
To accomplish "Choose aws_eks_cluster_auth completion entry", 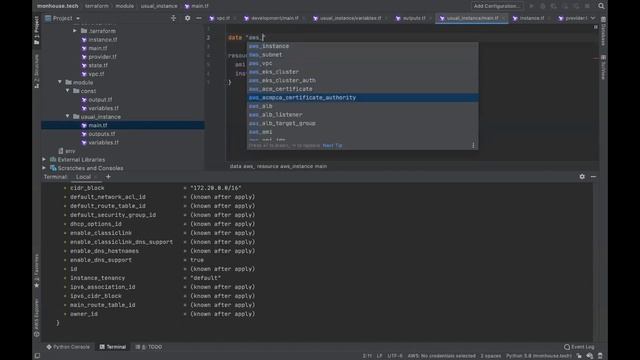I will tap(362, 80).
